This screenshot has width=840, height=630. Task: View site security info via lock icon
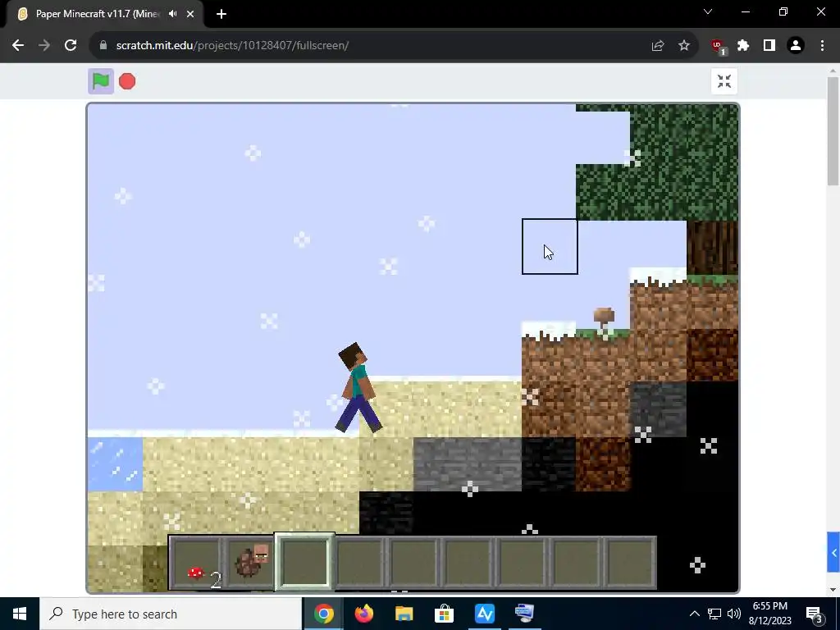coord(103,46)
